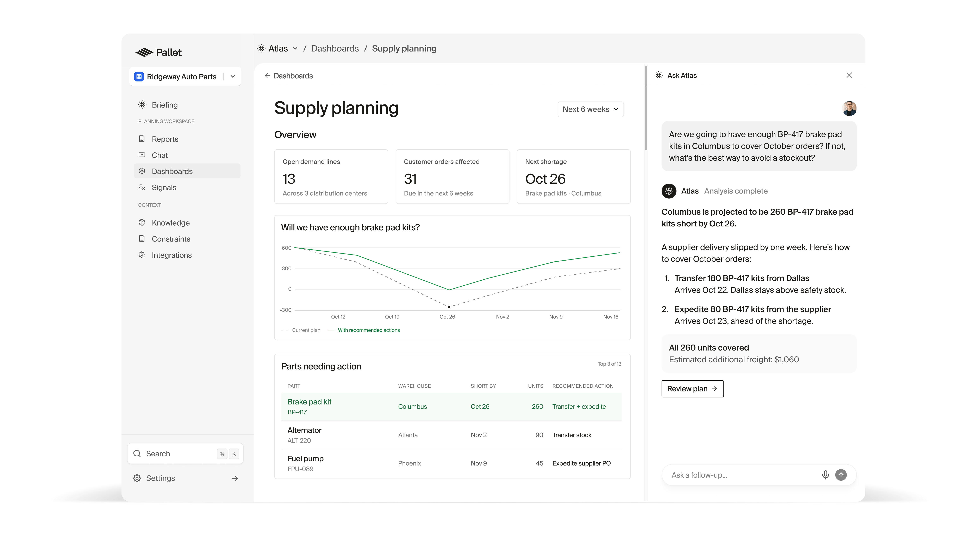The height and width of the screenshot is (536, 980).
Task: Click the Knowledge brain icon
Action: click(x=142, y=222)
